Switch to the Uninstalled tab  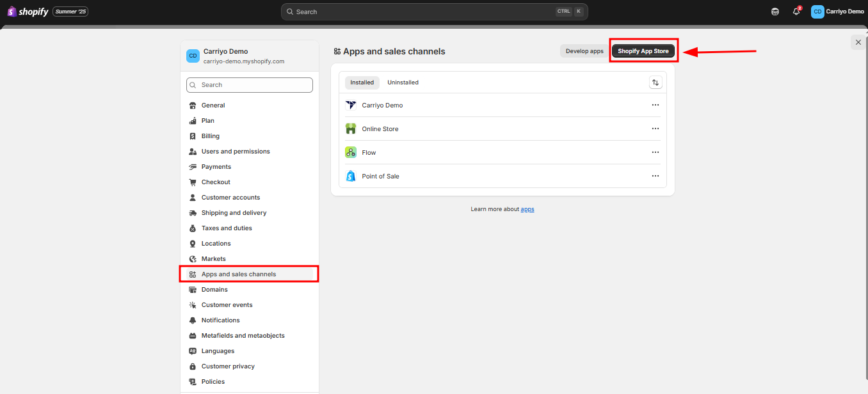coord(403,83)
